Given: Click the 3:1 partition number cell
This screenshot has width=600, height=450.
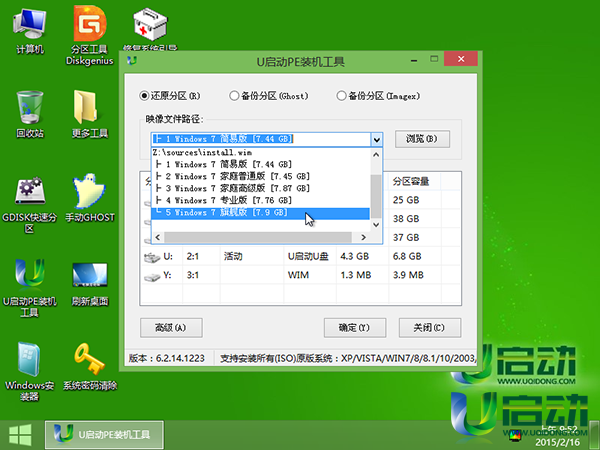Looking at the screenshot, I should tap(192, 275).
